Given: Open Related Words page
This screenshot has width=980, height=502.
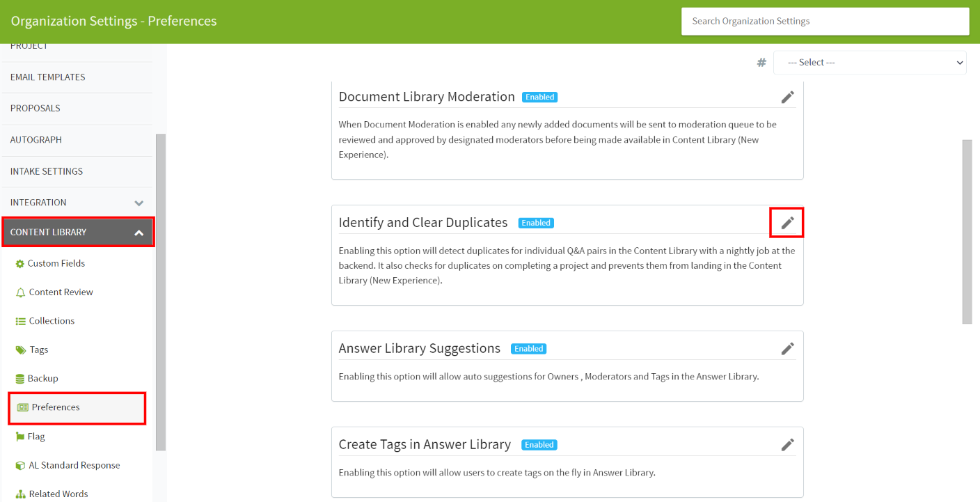Looking at the screenshot, I should tap(58, 494).
